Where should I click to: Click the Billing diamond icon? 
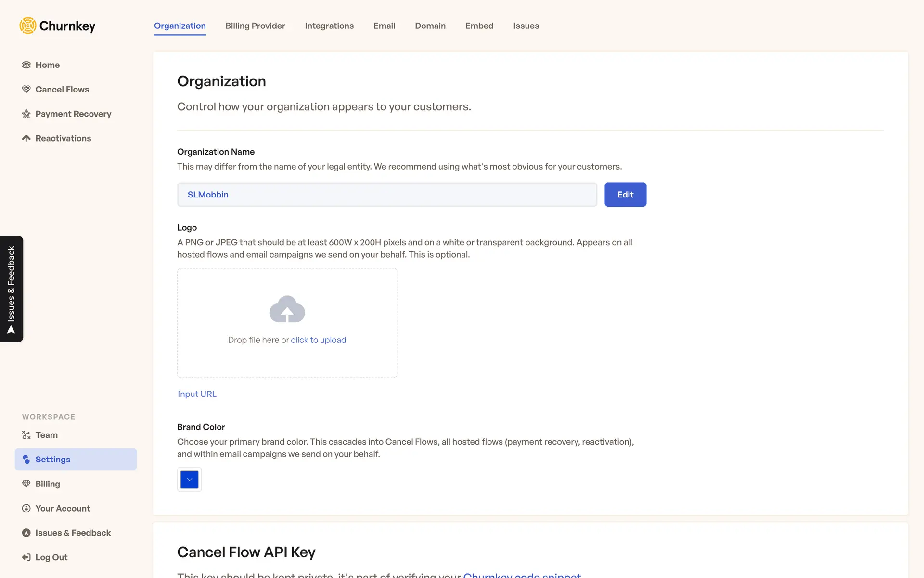pyautogui.click(x=26, y=484)
